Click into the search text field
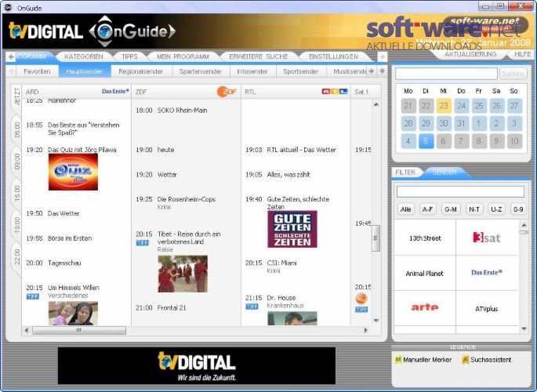Screen dimensions: 537x392 446,74
